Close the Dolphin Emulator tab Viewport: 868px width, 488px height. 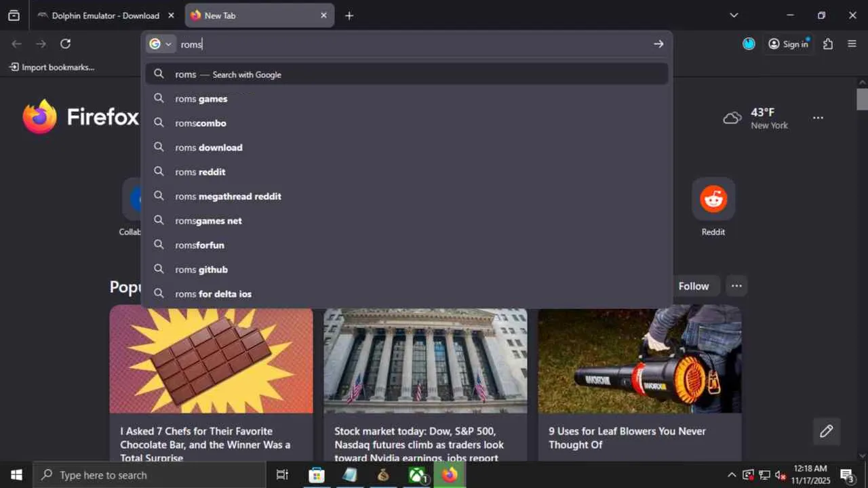click(171, 16)
